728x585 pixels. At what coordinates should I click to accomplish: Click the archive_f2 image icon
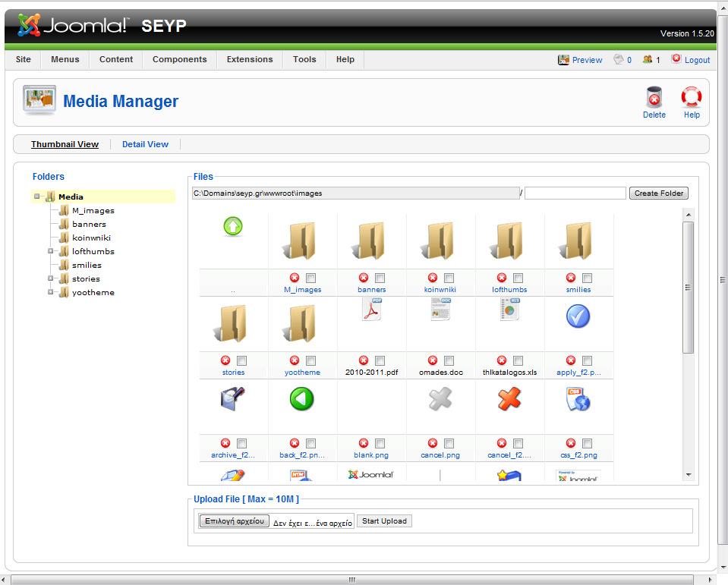pos(232,398)
